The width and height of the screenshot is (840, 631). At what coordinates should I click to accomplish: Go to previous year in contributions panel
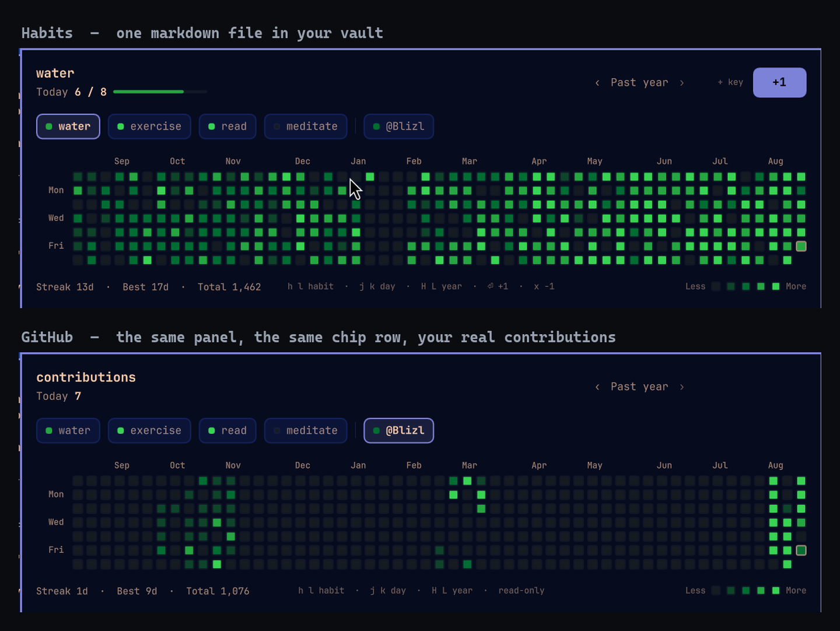(x=597, y=387)
